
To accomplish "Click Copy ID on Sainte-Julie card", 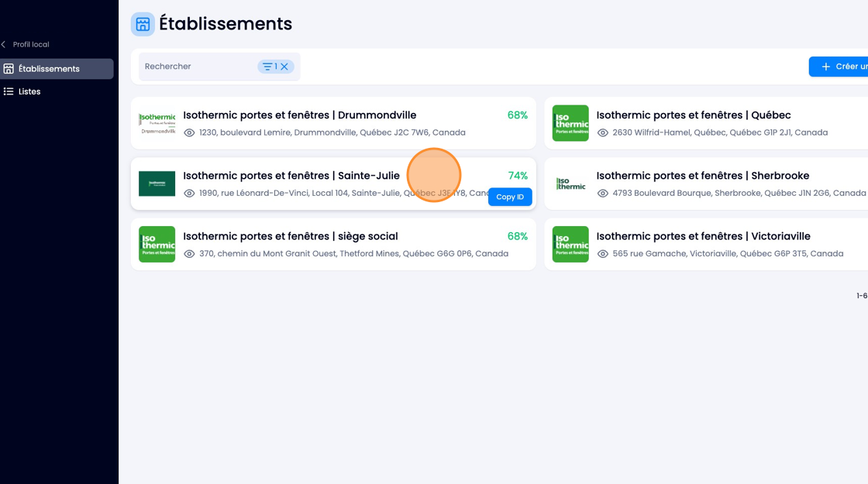I will pyautogui.click(x=510, y=197).
